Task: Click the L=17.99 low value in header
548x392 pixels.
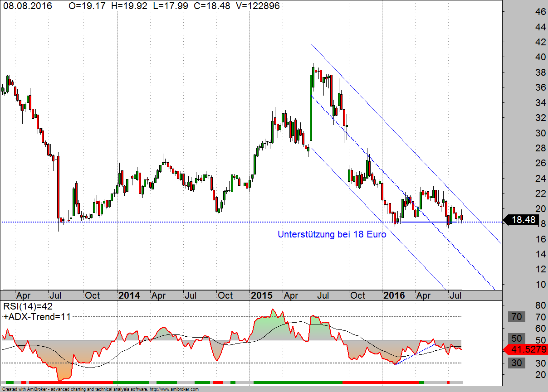Action: pos(171,6)
